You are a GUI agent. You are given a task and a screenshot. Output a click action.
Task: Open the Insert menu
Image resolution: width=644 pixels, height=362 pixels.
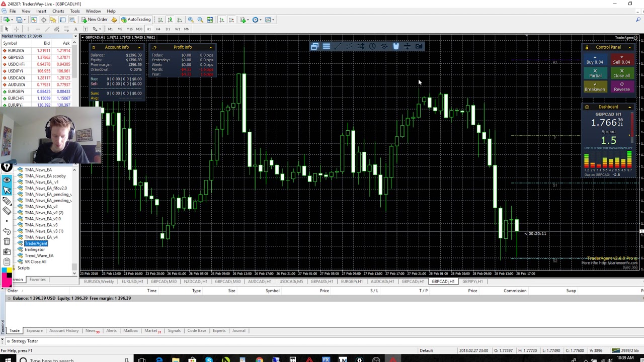click(x=41, y=11)
